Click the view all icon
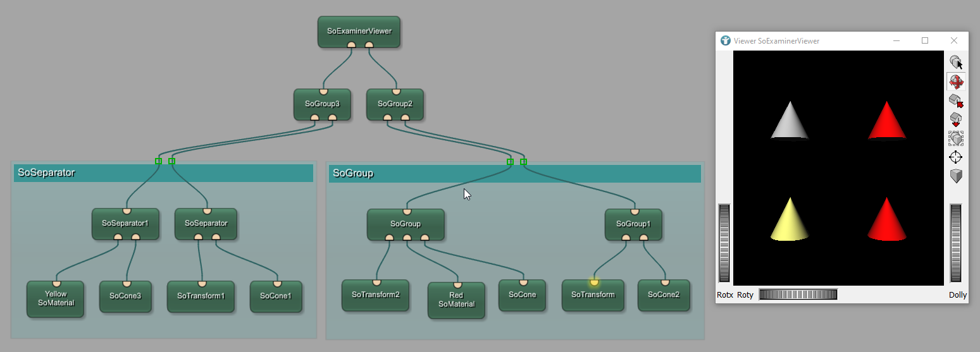Screen dimensions: 980x352 coord(956,138)
